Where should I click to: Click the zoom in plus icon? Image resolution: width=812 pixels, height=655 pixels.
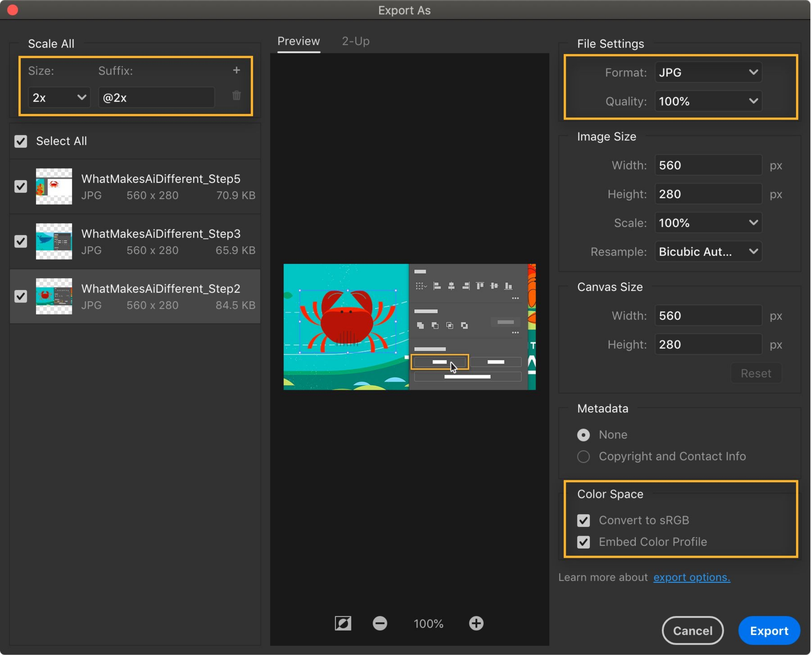(476, 623)
